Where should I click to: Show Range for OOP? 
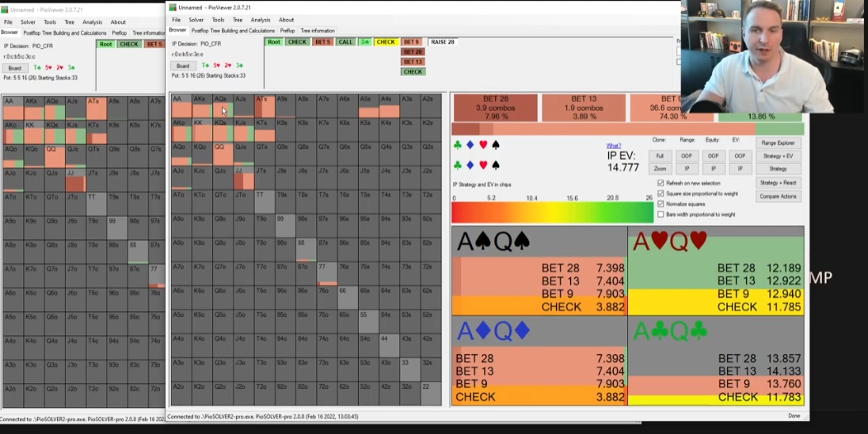687,156
